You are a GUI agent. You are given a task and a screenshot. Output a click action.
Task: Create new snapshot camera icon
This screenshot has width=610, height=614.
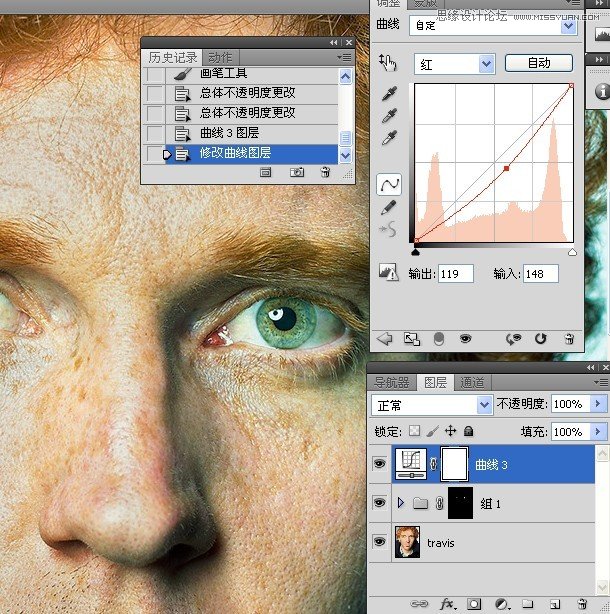pos(297,172)
